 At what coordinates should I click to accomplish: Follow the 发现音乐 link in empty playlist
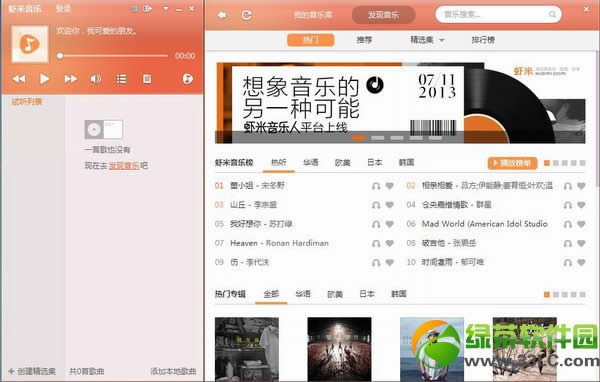[124, 166]
